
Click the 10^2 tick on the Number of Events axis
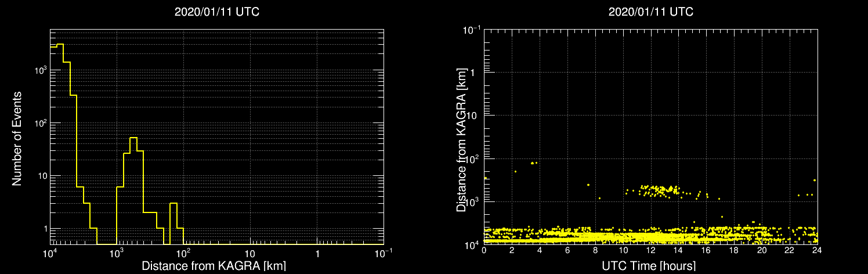[x=39, y=122]
